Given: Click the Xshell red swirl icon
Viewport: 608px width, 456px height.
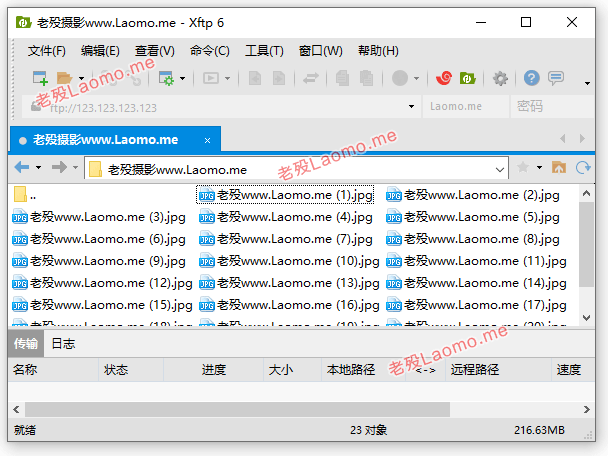Looking at the screenshot, I should [x=444, y=78].
